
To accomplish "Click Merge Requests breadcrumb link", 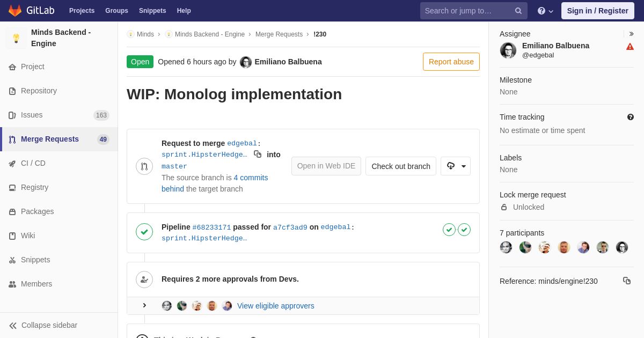I will [279, 34].
